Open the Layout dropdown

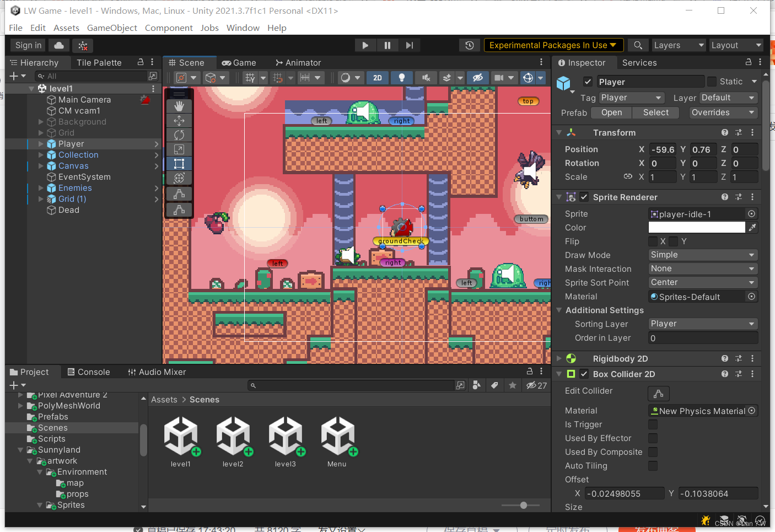736,45
